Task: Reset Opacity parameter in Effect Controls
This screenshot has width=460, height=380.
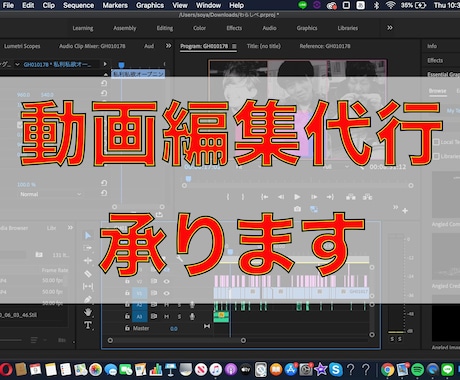Action: [x=104, y=183]
